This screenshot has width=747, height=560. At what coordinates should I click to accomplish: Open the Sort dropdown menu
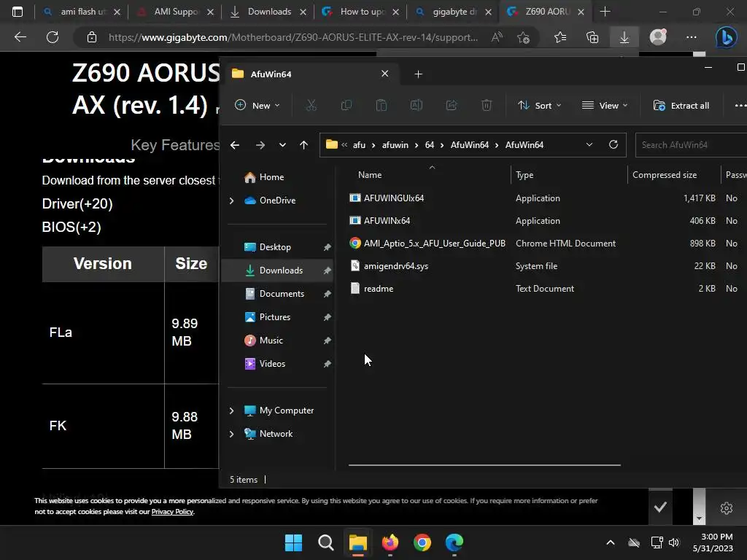[x=539, y=105]
